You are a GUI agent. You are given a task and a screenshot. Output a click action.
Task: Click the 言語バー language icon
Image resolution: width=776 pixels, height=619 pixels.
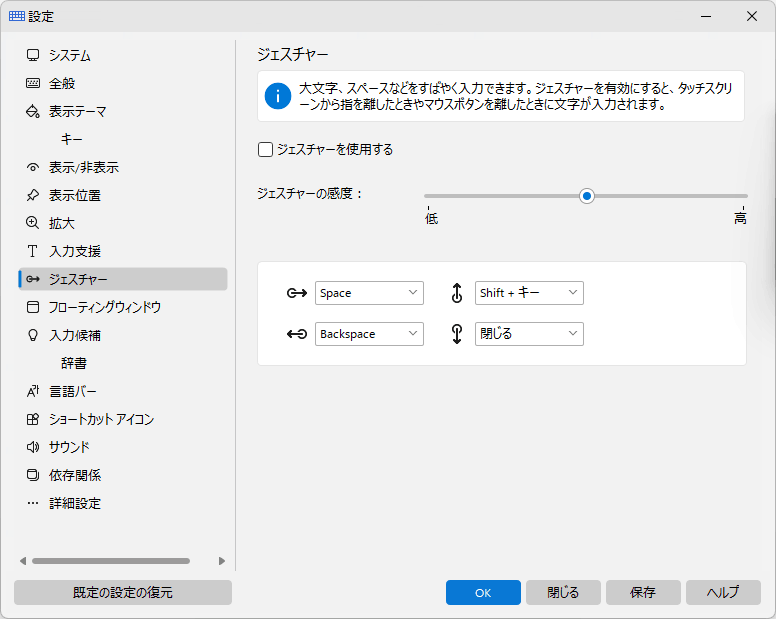coord(33,391)
